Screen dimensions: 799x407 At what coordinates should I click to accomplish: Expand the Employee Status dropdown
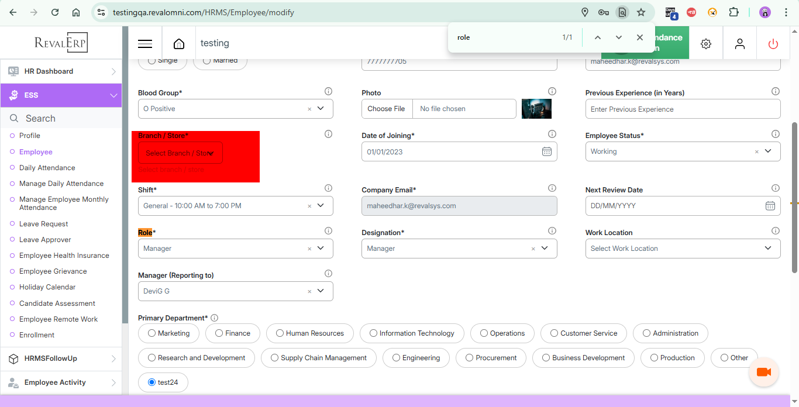tap(768, 152)
